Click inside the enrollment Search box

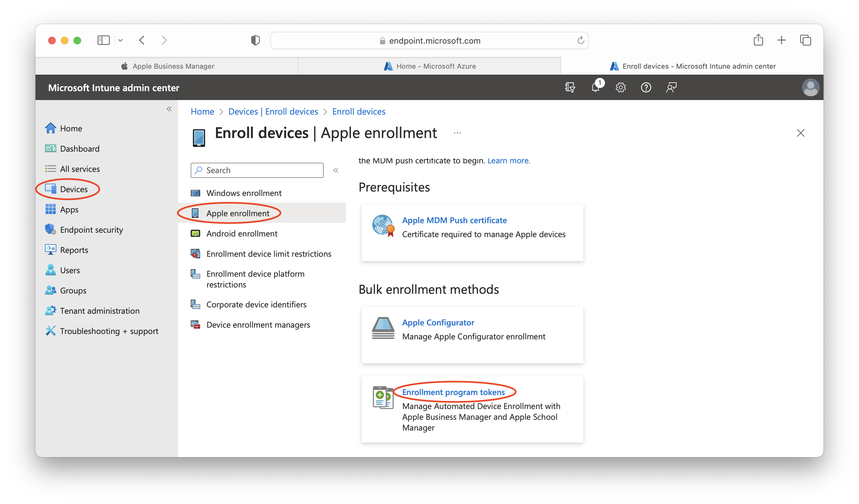pos(258,170)
